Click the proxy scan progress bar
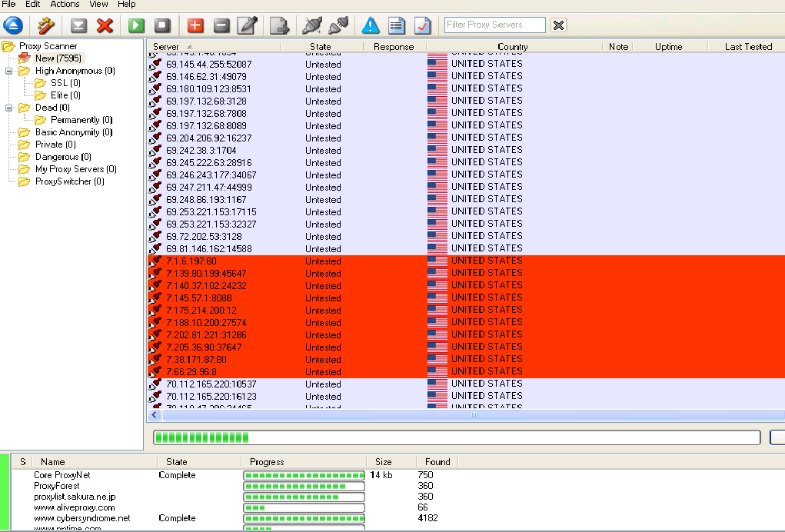Screen dimensions: 785x532 457,437
